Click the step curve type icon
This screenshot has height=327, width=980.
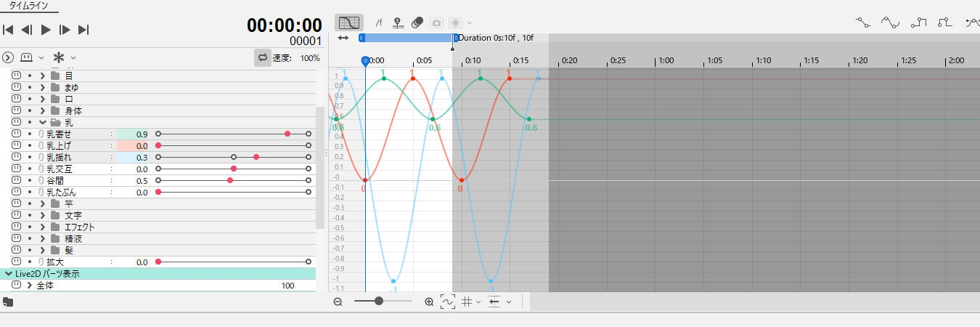click(918, 23)
